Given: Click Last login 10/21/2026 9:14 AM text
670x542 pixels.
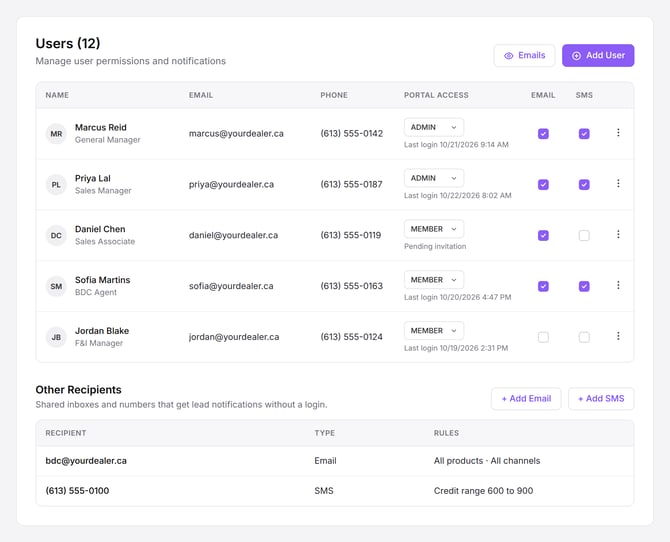Looking at the screenshot, I should click(456, 145).
